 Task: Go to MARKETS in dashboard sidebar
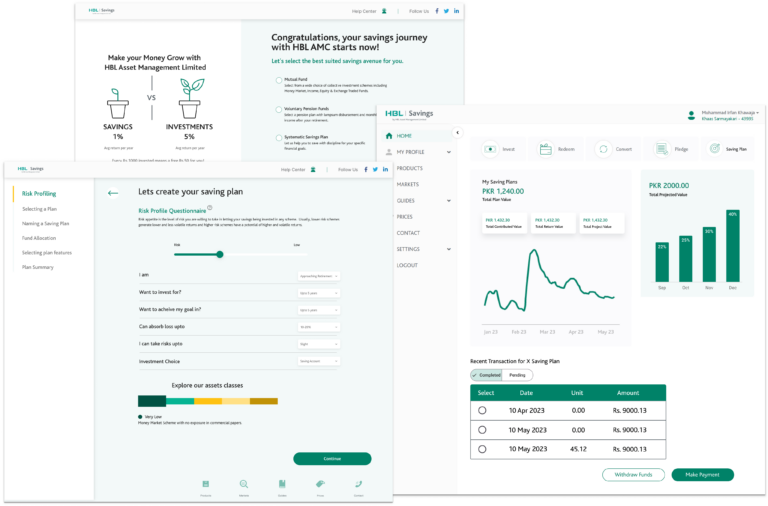(x=408, y=185)
